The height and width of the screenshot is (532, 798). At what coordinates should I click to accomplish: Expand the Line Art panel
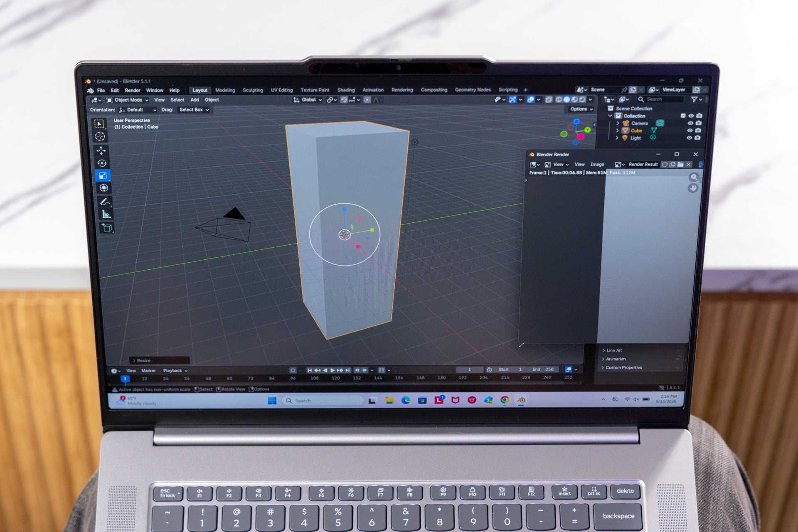(614, 350)
